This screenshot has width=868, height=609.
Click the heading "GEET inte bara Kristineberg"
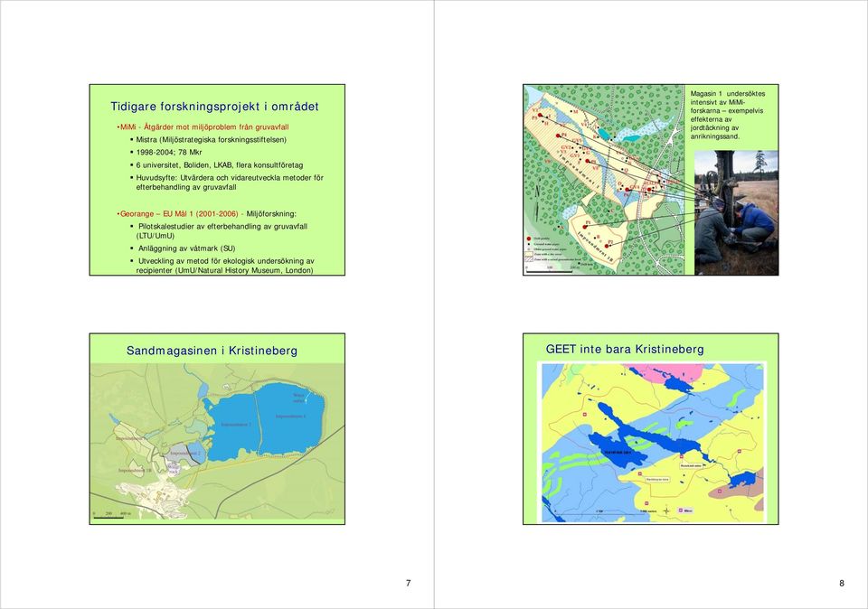pyautogui.click(x=625, y=349)
